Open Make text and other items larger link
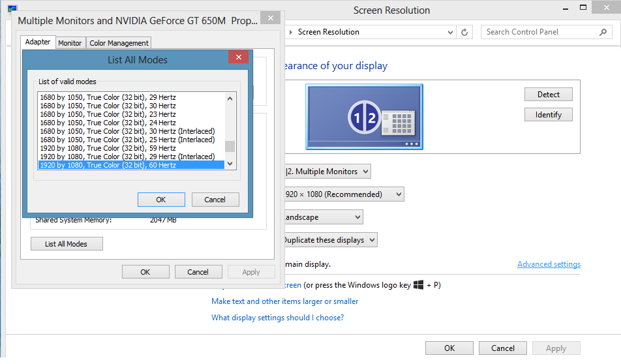 pos(285,301)
